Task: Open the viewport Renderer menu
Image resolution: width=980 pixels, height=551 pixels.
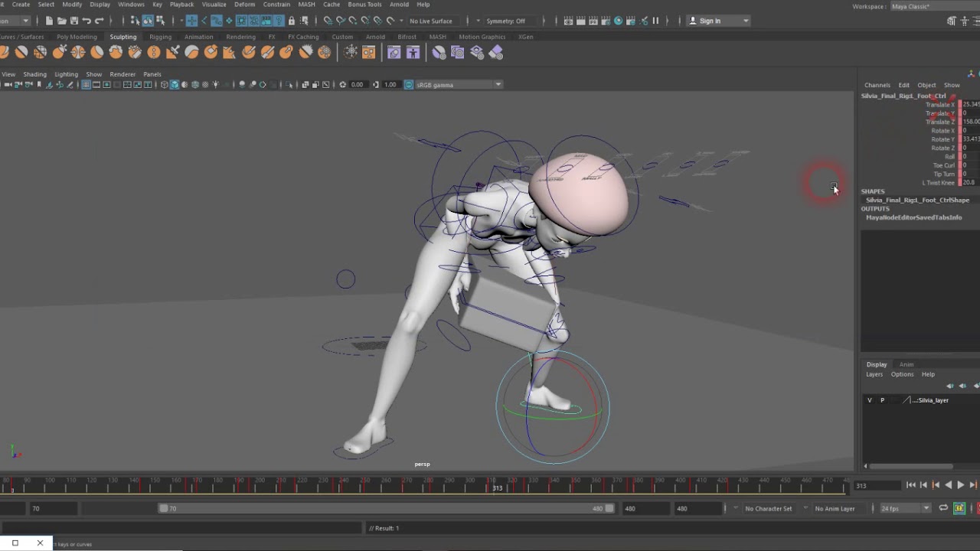Action: [122, 74]
